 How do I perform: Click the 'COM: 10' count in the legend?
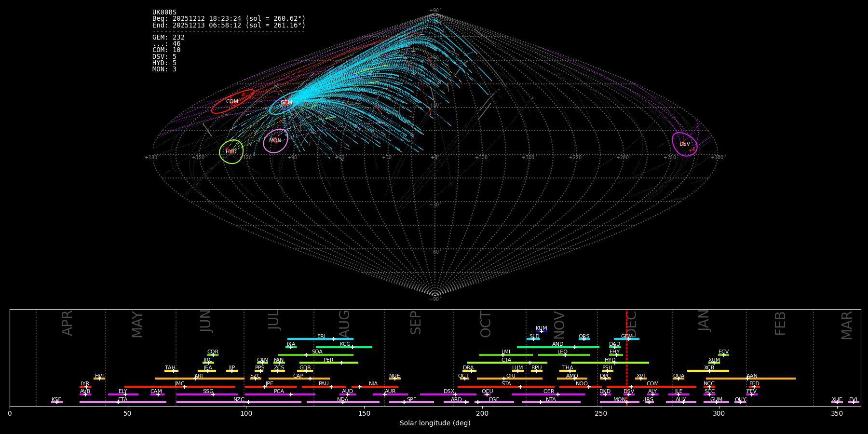pyautogui.click(x=166, y=50)
